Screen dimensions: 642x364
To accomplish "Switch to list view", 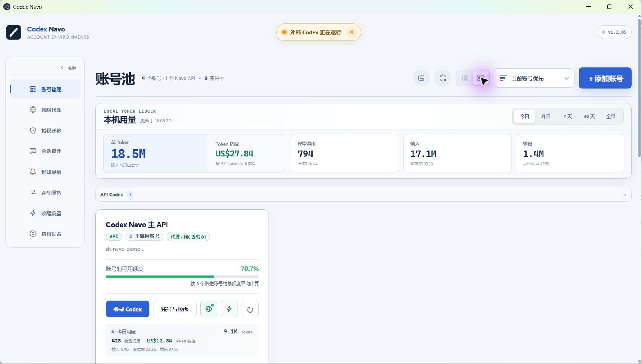I will [465, 78].
